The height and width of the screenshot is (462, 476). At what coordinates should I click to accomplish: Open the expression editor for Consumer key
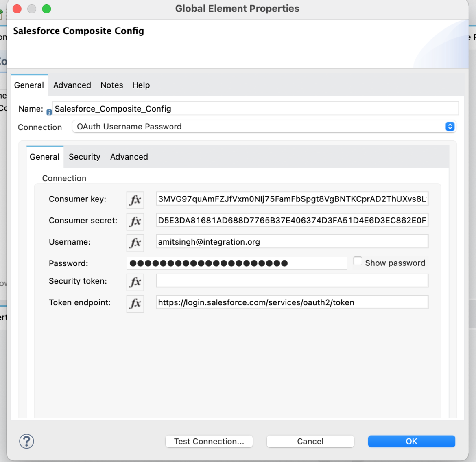pos(135,200)
